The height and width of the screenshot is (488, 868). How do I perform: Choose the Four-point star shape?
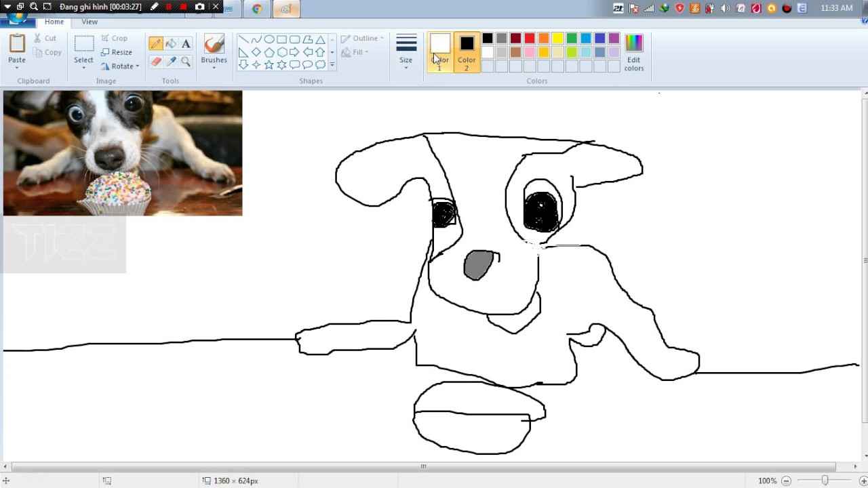click(x=256, y=65)
